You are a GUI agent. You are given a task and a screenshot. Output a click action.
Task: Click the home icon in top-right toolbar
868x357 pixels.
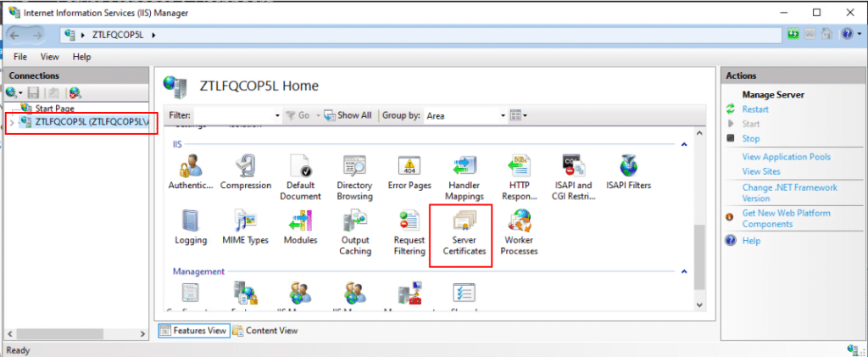pos(827,34)
